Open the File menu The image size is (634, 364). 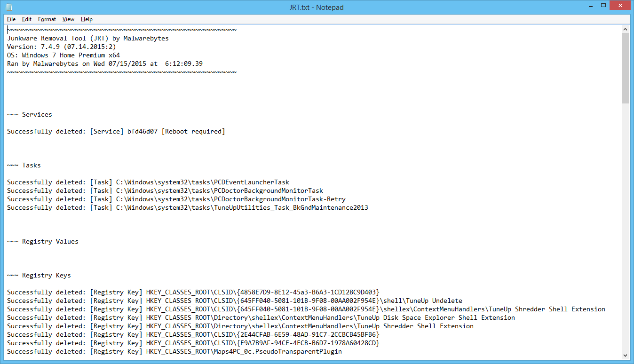tap(11, 19)
